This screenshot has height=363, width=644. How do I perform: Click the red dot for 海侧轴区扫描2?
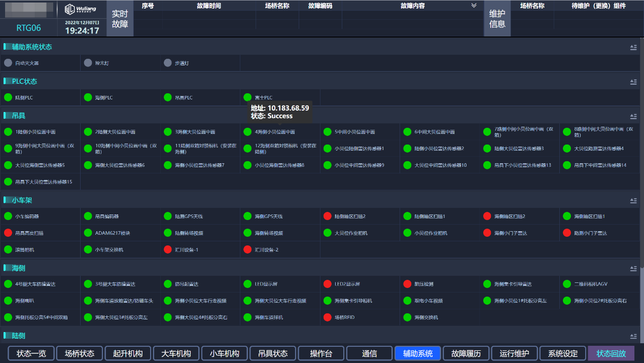pos(487,216)
